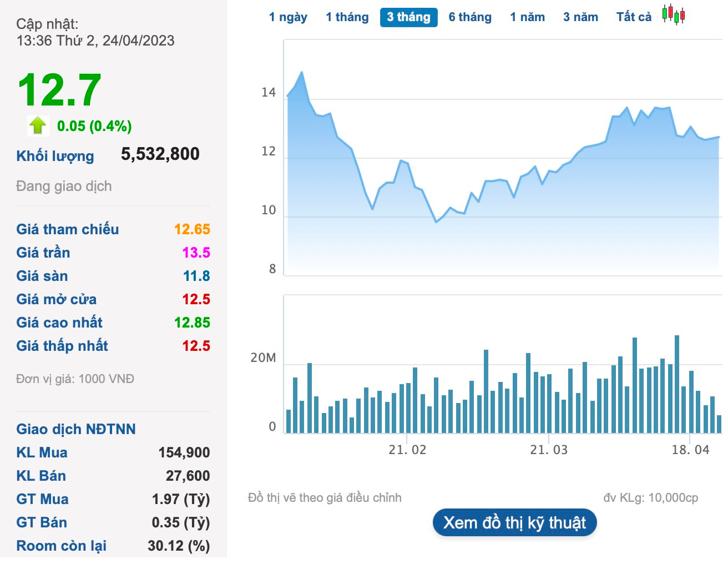The image size is (728, 564).
Task: Click the Giá thấp nhất label
Action: 62,346
